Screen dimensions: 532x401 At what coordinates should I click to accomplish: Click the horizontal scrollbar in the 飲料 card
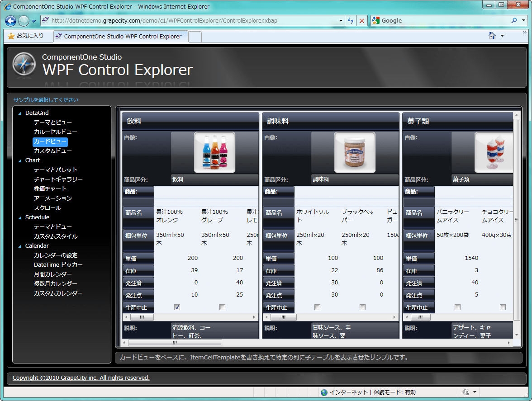[x=142, y=317]
